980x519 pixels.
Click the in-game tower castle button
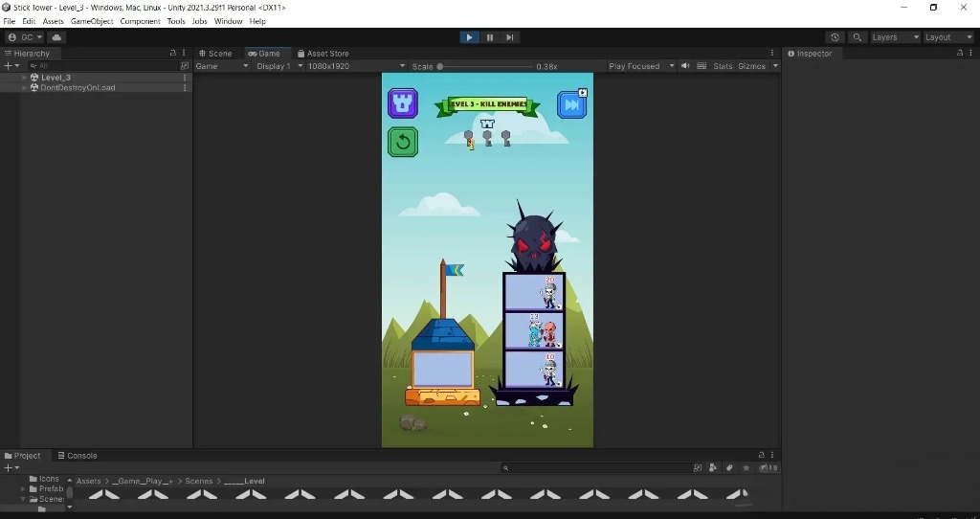(x=403, y=102)
